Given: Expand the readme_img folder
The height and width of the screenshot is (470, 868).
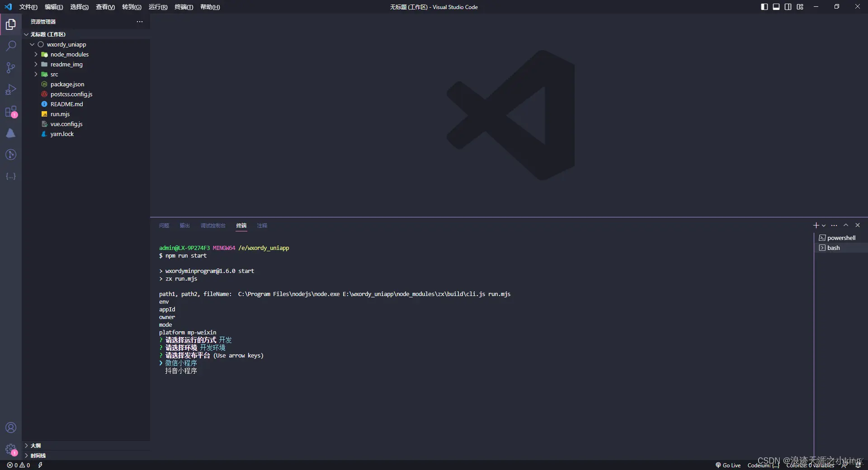Looking at the screenshot, I should (86, 64).
